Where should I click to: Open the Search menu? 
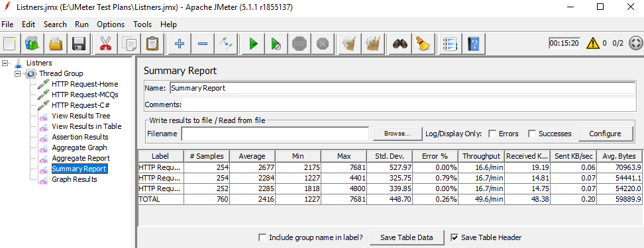pyautogui.click(x=55, y=24)
